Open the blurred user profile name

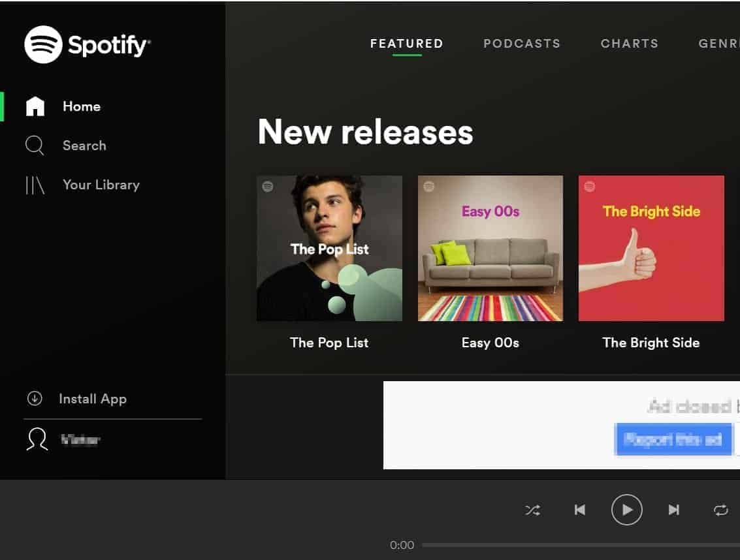(x=80, y=440)
